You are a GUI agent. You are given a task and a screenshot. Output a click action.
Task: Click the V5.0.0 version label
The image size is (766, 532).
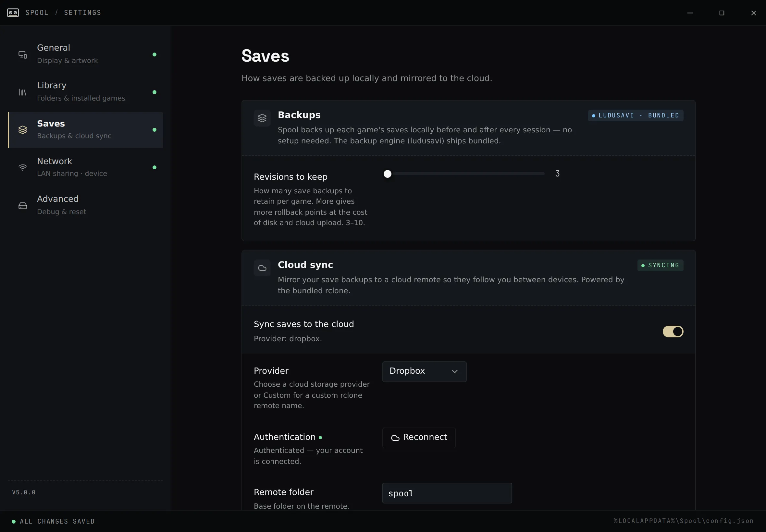[24, 493]
